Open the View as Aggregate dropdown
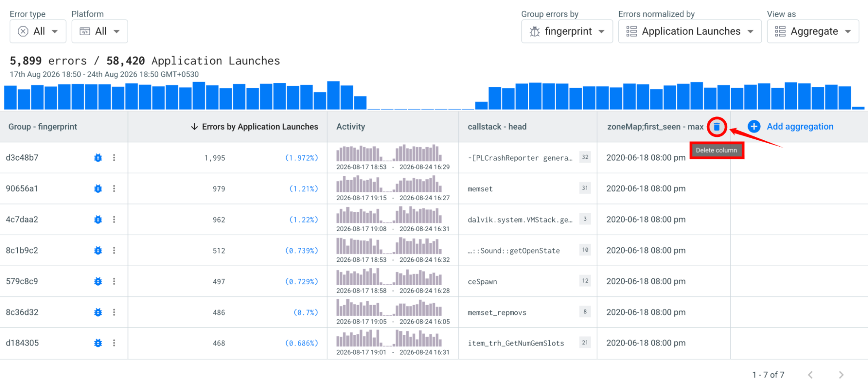The width and height of the screenshot is (868, 389). 813,31
